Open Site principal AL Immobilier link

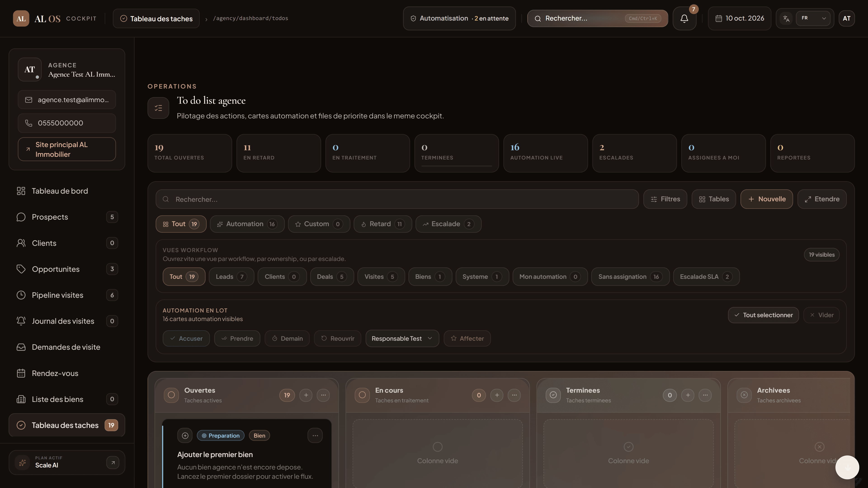(x=67, y=149)
